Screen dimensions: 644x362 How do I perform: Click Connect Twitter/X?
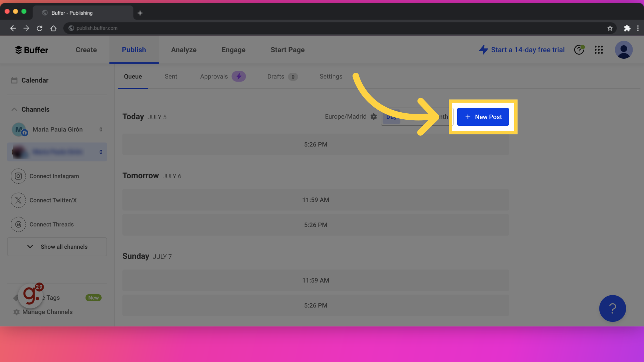[x=53, y=200]
